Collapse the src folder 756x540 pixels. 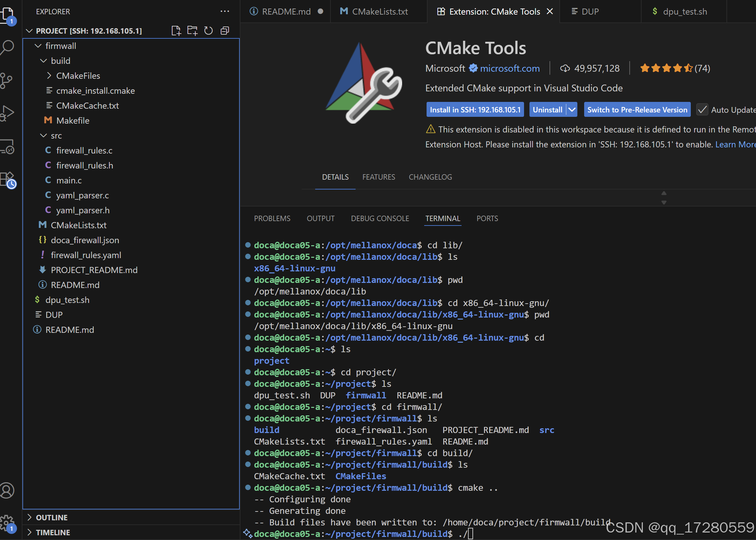coord(43,136)
